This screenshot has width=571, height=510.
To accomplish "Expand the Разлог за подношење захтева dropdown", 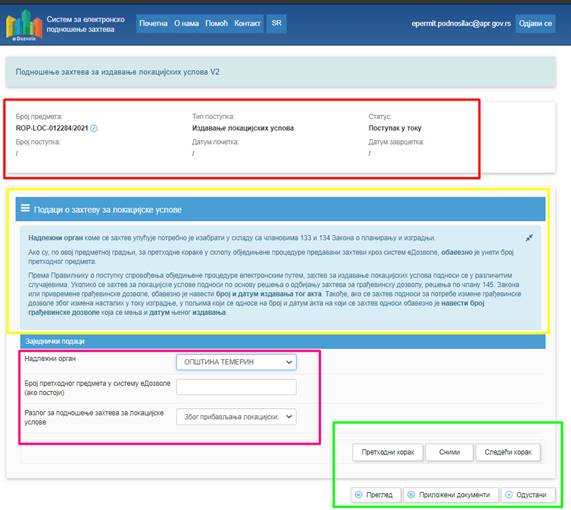I will click(236, 417).
